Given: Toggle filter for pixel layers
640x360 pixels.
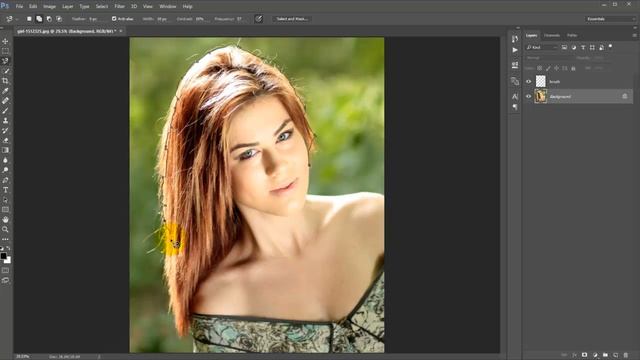Looking at the screenshot, I should click(564, 47).
